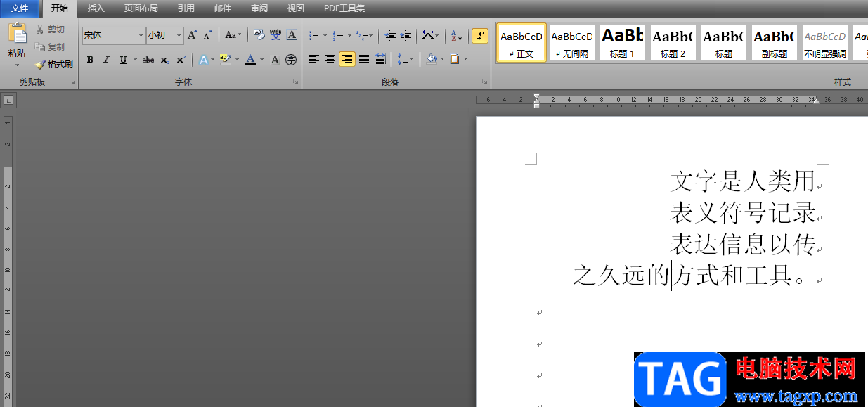This screenshot has height=407, width=868.
Task: Increase paragraph indent
Action: [x=406, y=35]
